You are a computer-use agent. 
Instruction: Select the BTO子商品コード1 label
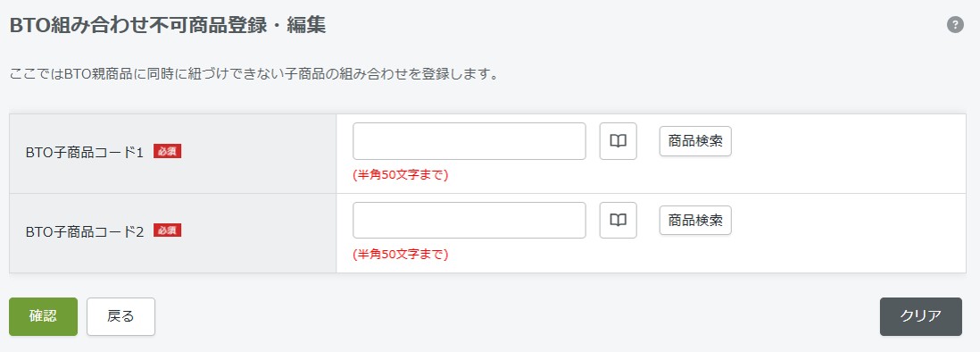click(x=85, y=153)
